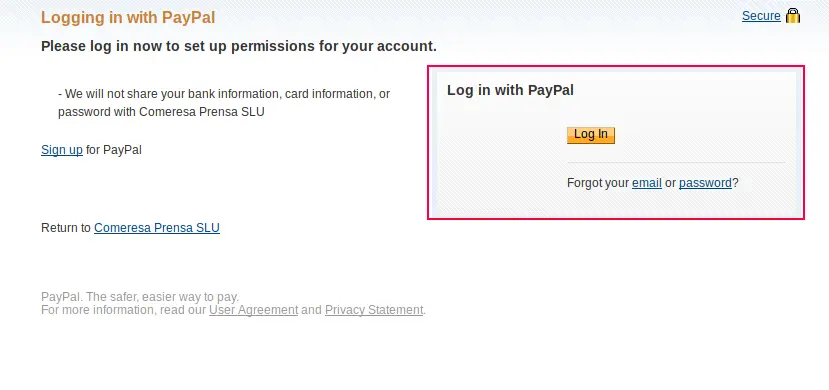Click the bank information disclaimer text
This screenshot has width=829, height=390.
coord(224,103)
